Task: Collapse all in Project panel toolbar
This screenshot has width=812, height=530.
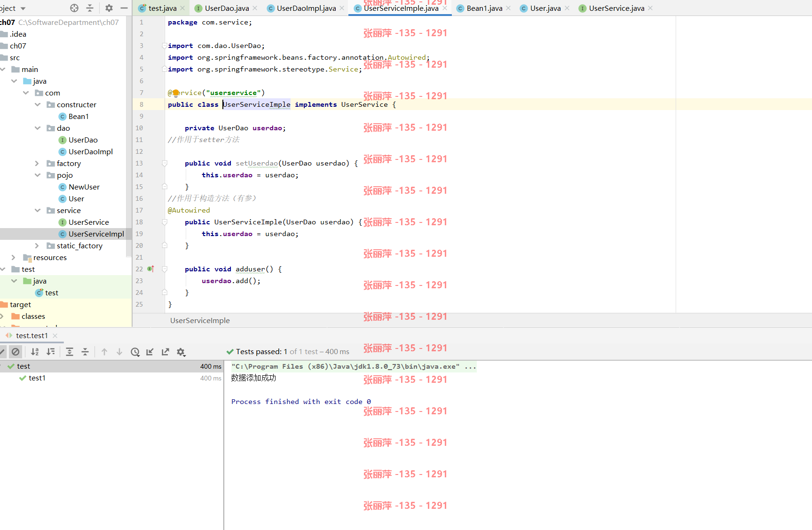Action: [x=90, y=8]
